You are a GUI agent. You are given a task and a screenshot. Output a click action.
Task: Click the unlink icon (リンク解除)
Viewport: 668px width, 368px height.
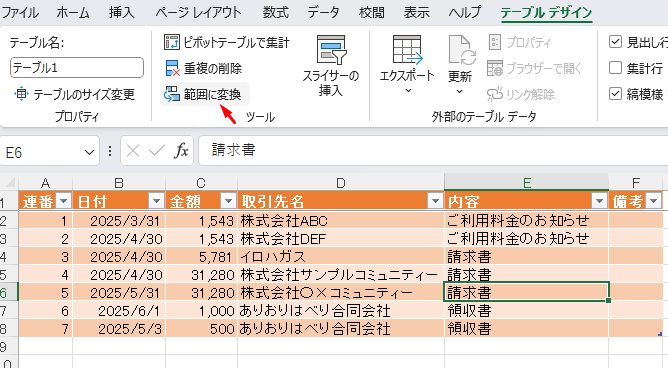pyautogui.click(x=495, y=94)
